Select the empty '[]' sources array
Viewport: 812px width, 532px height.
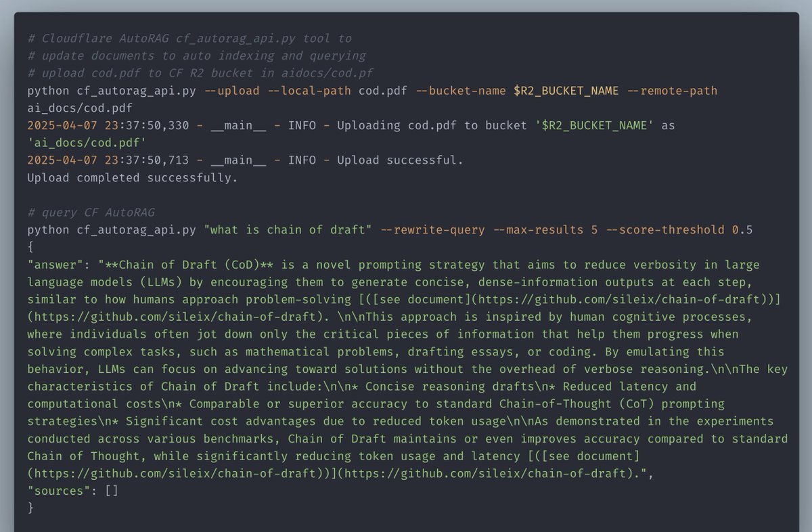[x=112, y=491]
